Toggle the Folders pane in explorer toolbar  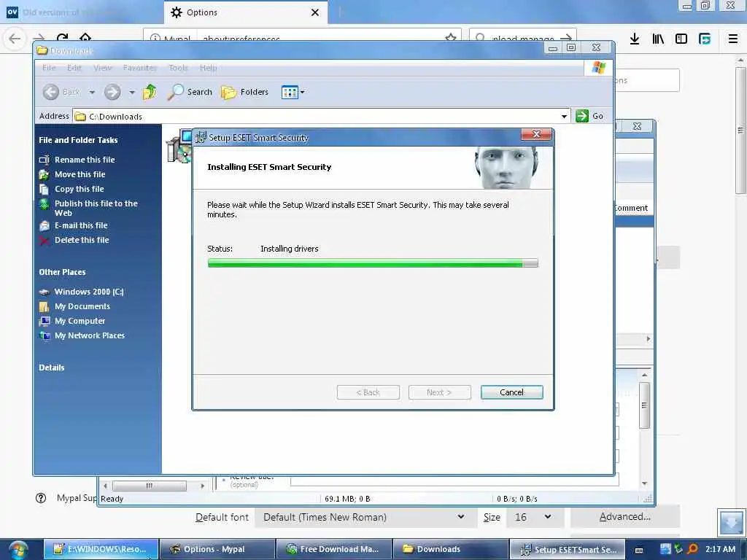click(245, 92)
